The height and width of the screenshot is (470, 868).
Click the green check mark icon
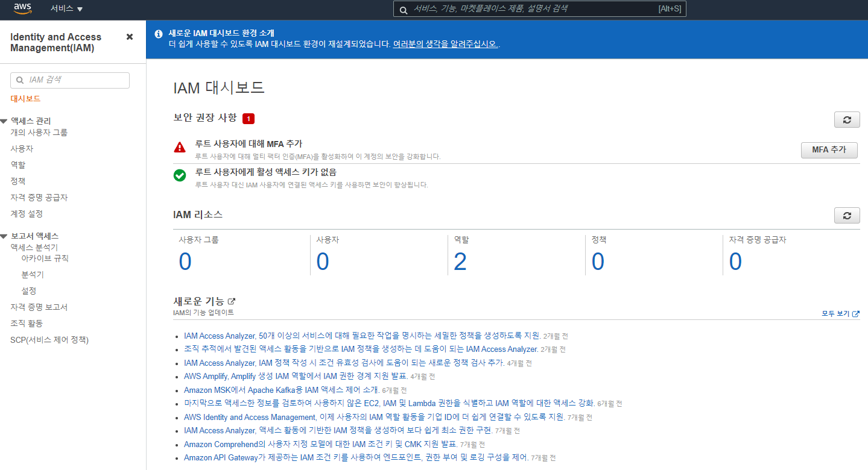point(180,175)
